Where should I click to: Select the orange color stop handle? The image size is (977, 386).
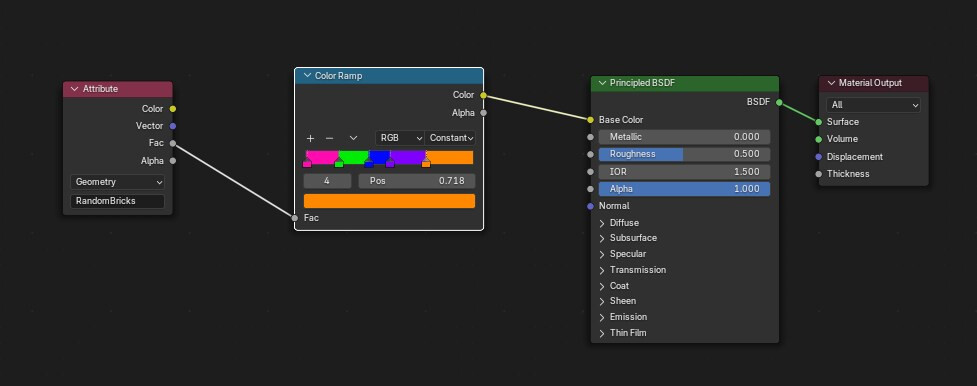click(x=426, y=163)
